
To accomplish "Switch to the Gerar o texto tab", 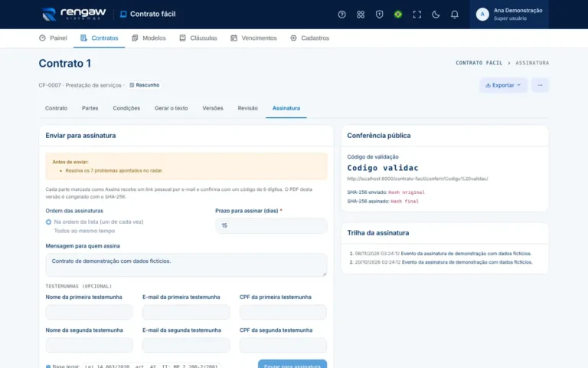I will 171,108.
